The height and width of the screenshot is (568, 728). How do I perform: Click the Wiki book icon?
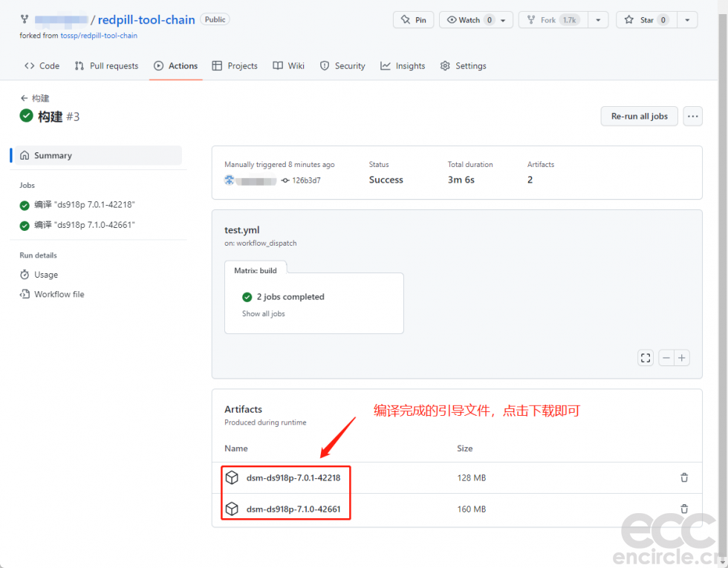coord(278,66)
